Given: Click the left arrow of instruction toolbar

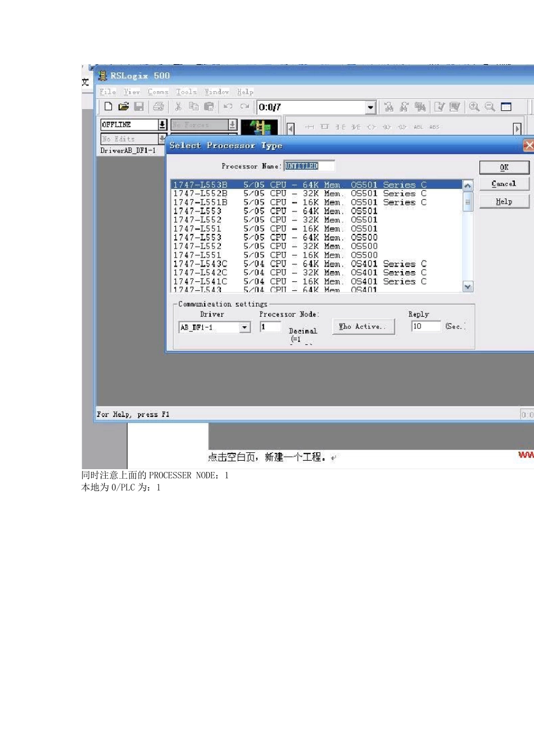Looking at the screenshot, I should coord(291,129).
